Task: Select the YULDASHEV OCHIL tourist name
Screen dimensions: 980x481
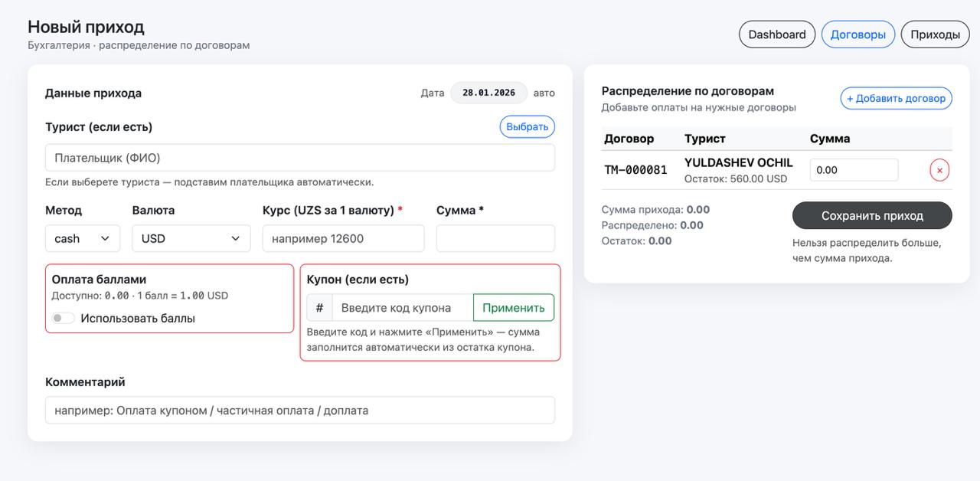Action: point(738,162)
